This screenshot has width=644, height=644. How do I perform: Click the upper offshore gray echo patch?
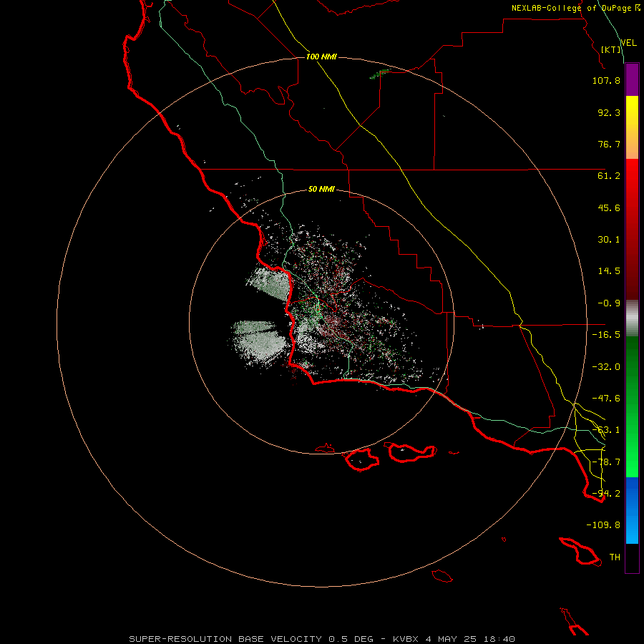(270, 283)
